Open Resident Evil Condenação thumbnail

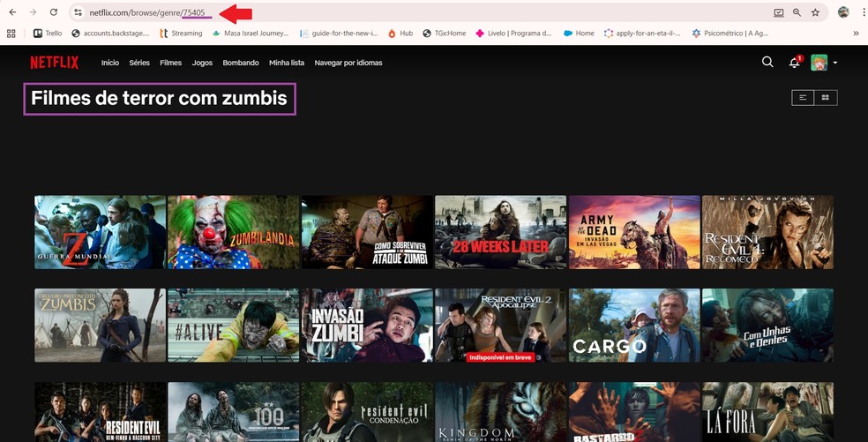[x=367, y=412]
